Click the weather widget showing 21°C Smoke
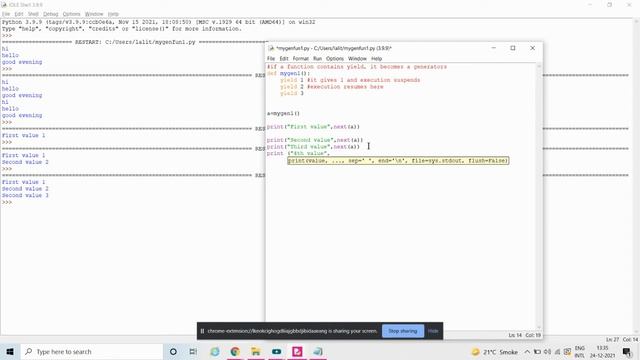The image size is (640, 360). 494,352
